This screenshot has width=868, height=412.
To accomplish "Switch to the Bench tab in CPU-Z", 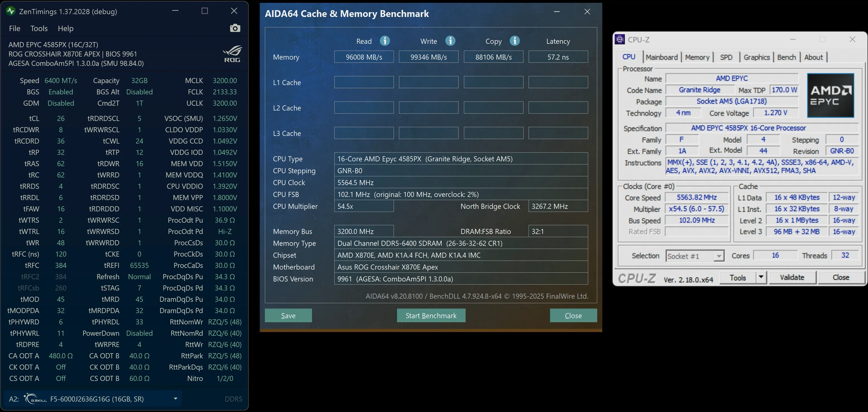I will (786, 57).
